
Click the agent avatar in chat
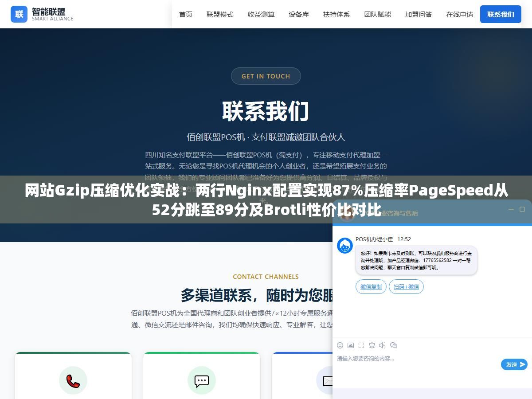coord(345,246)
